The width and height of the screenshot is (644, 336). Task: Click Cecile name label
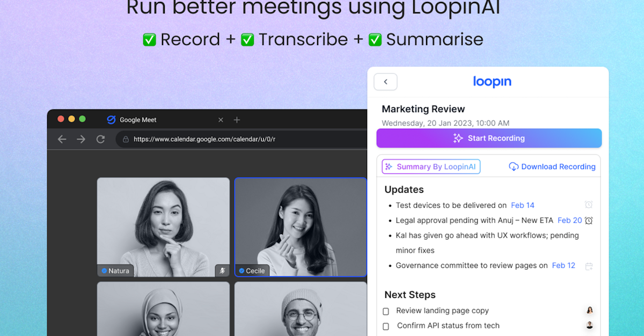[252, 271]
